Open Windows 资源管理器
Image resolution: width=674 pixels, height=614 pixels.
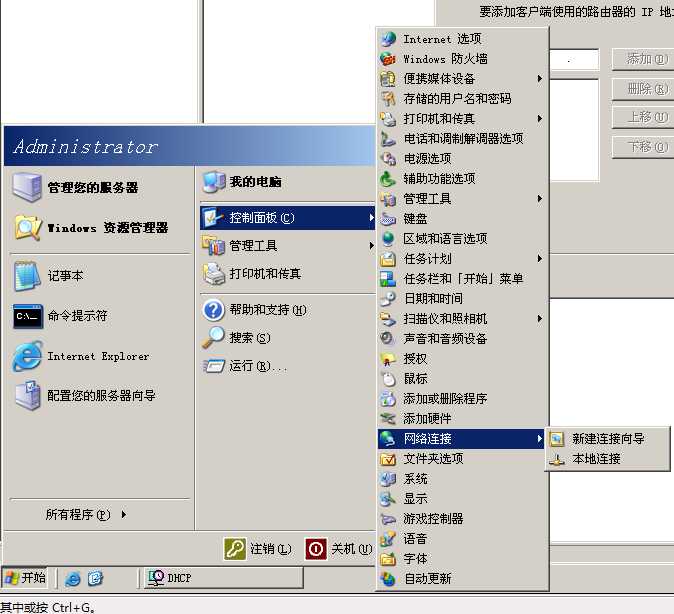[100, 228]
